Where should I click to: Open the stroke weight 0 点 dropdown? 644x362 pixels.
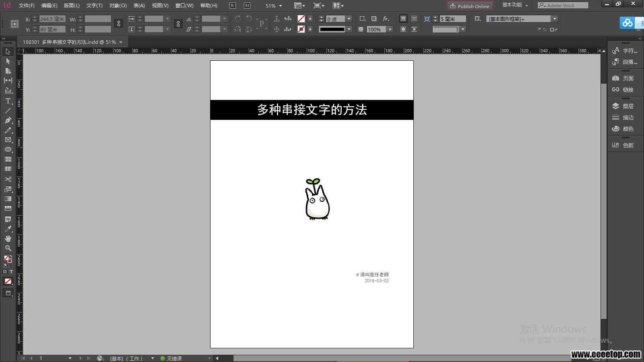pos(349,19)
